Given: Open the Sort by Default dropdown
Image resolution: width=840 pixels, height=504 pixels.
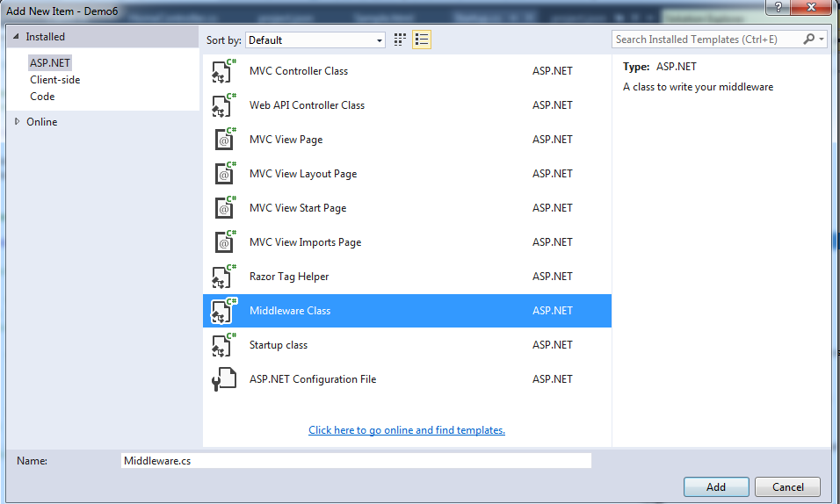Looking at the screenshot, I should coord(315,40).
